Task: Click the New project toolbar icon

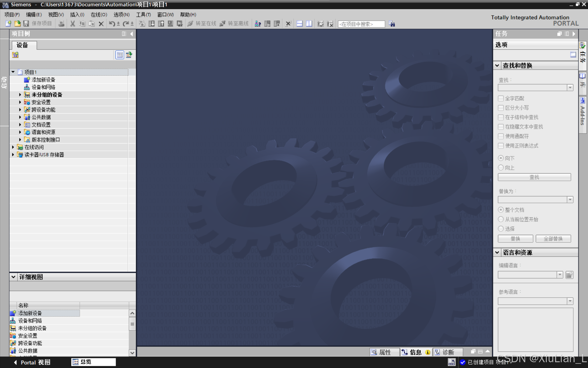Action: 8,24
